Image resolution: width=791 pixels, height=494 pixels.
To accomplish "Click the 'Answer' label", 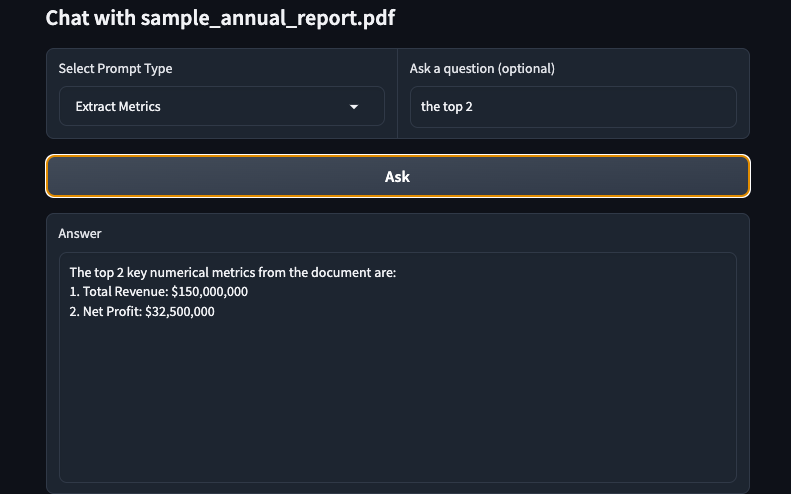I will pyautogui.click(x=80, y=233).
